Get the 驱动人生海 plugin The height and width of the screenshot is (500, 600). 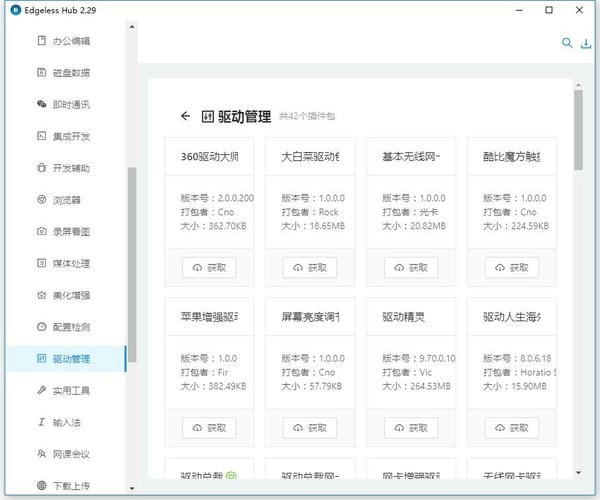click(x=512, y=428)
